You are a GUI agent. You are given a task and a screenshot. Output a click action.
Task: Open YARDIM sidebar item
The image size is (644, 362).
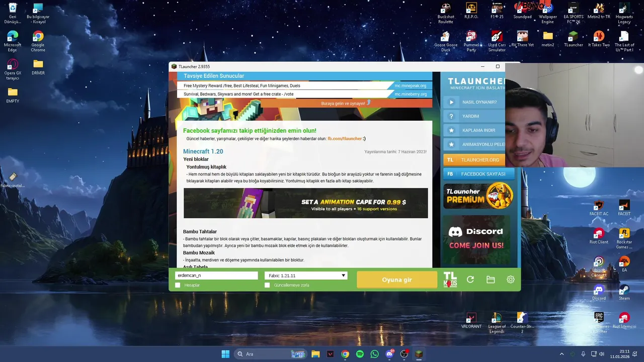(x=474, y=116)
